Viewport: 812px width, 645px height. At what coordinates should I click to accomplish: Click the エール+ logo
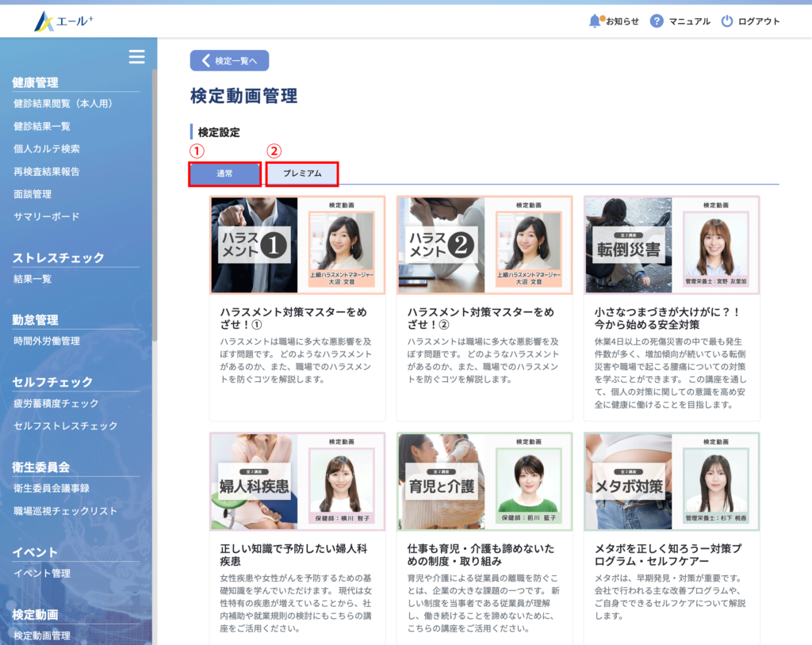click(63, 21)
